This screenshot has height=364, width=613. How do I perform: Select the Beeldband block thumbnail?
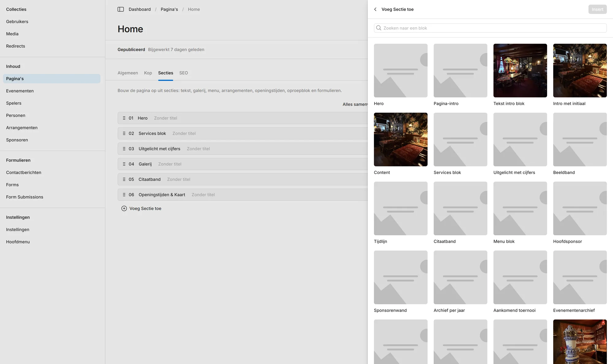pos(580,139)
